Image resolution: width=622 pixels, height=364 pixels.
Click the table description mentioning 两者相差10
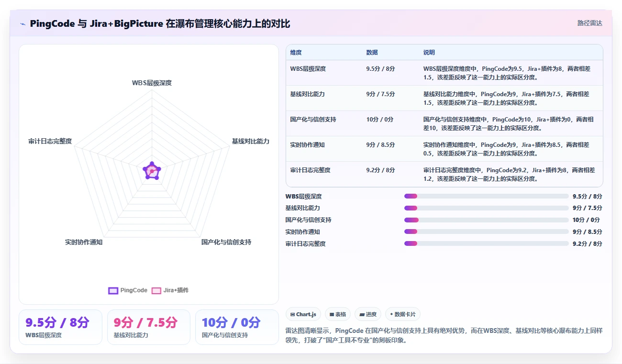point(509,124)
